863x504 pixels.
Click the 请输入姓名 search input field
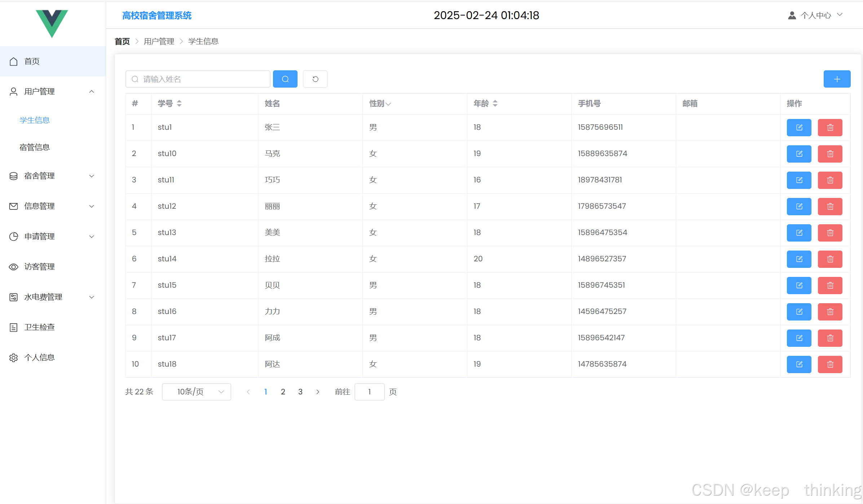click(x=202, y=79)
